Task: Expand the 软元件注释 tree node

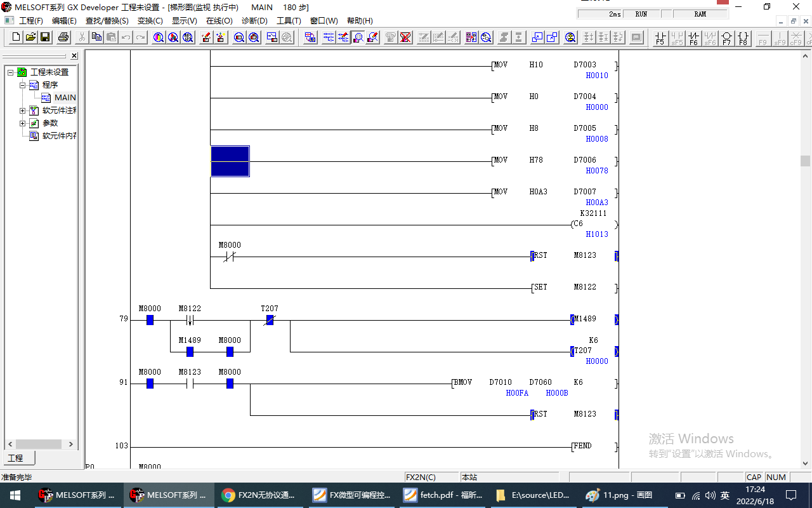Action: point(23,110)
